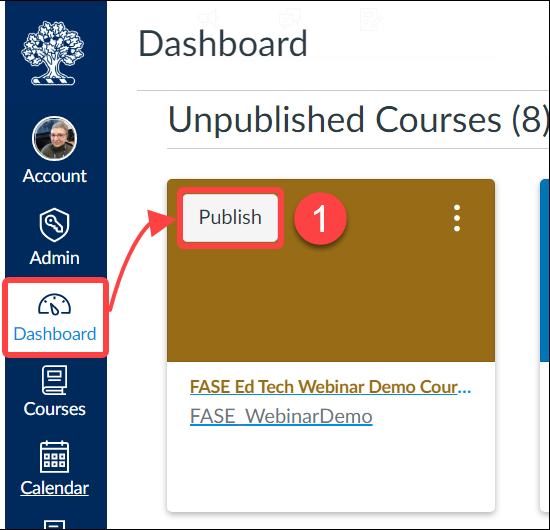Click the institution tree logo

(x=53, y=53)
